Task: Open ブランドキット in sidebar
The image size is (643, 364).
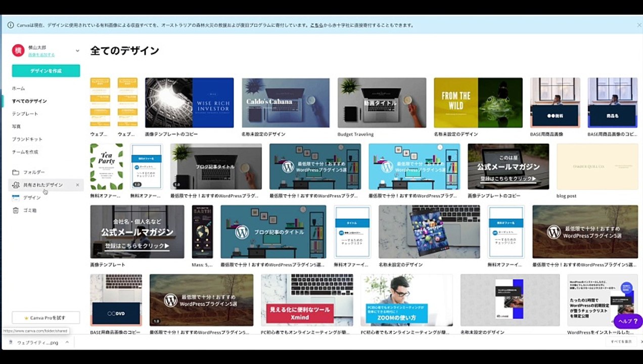Action: tap(27, 139)
